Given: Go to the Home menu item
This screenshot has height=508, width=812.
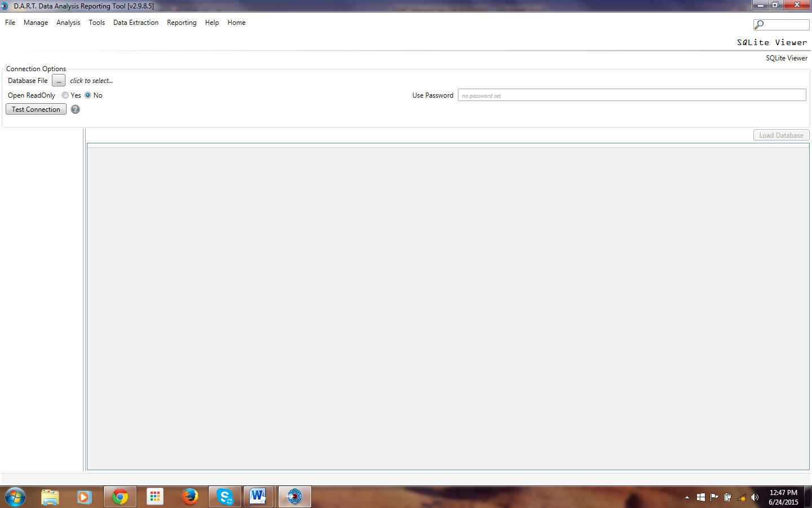Looking at the screenshot, I should point(236,23).
